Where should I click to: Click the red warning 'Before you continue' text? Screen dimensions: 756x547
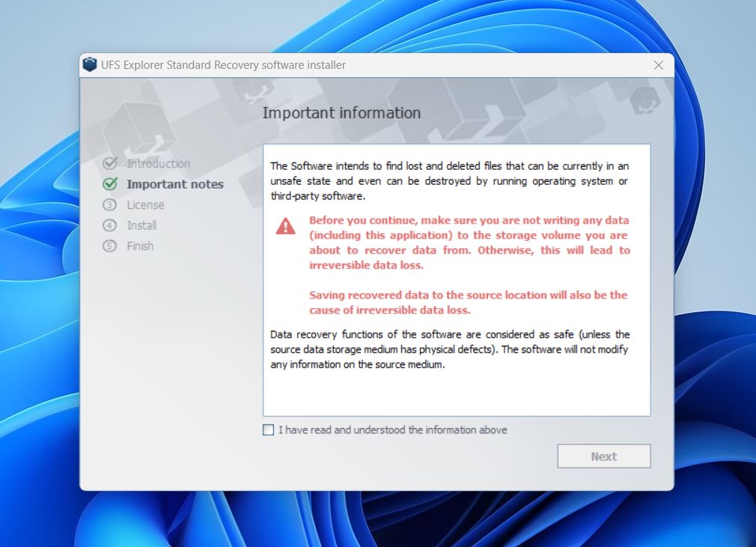469,242
